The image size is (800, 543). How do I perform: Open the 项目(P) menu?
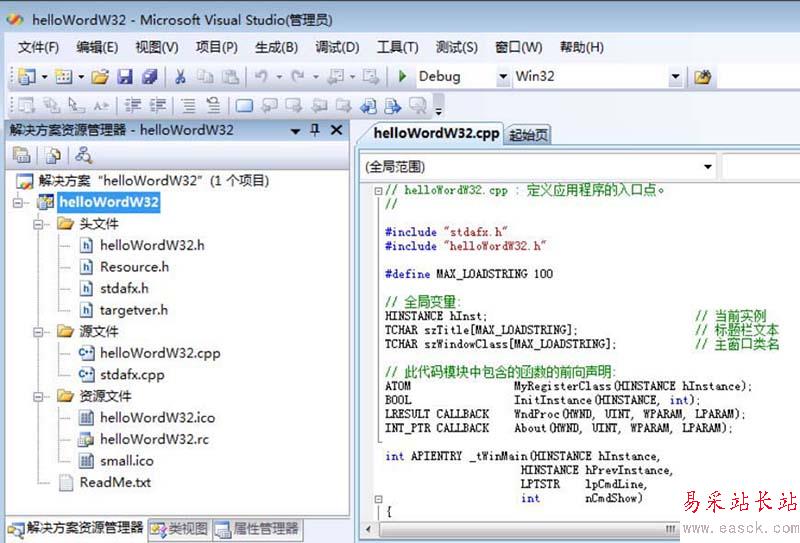point(216,47)
